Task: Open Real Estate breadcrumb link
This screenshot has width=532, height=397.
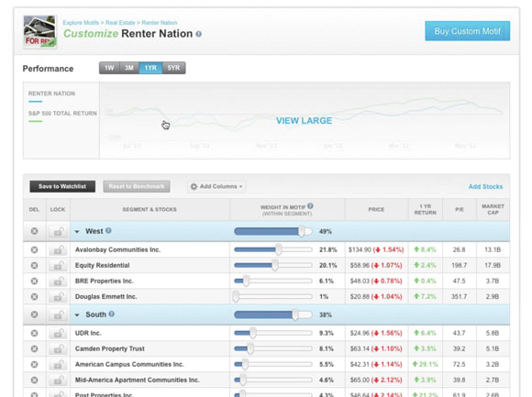Action: point(120,23)
